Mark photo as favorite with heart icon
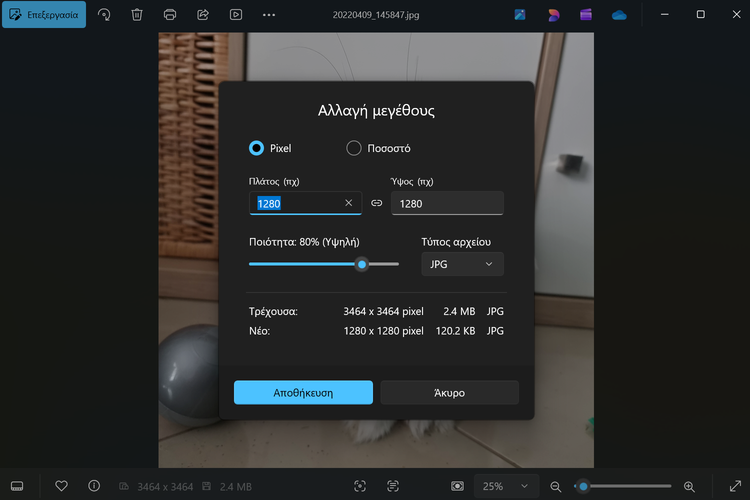This screenshot has width=750, height=500. (61, 486)
